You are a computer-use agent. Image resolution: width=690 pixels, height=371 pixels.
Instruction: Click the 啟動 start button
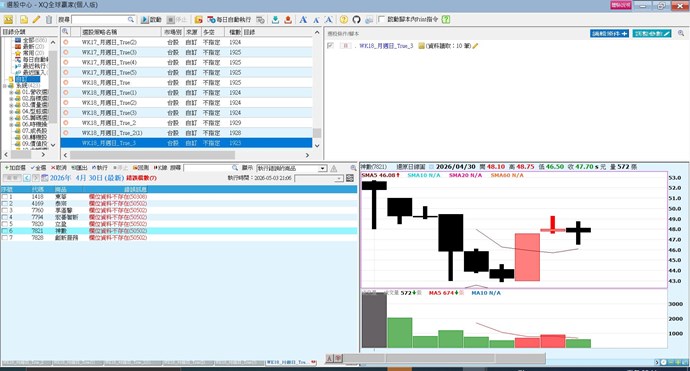click(151, 20)
